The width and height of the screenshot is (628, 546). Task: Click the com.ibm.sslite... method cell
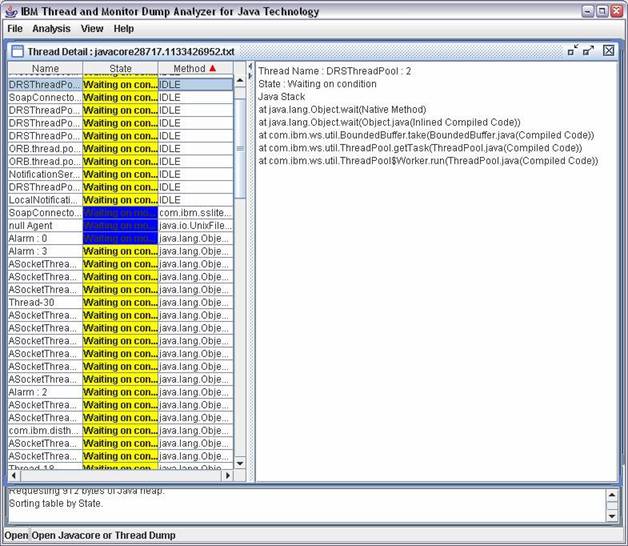click(195, 213)
